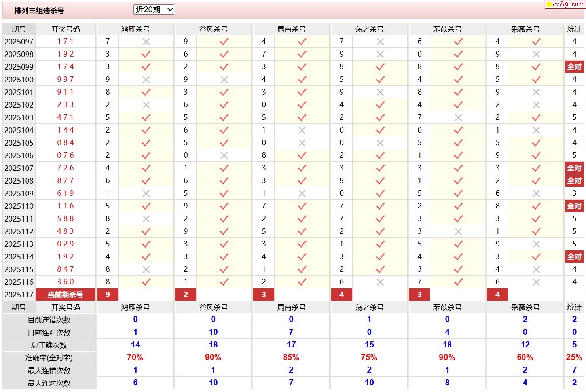Click the top 开奖号码 column header
586x392 pixels.
(66, 29)
